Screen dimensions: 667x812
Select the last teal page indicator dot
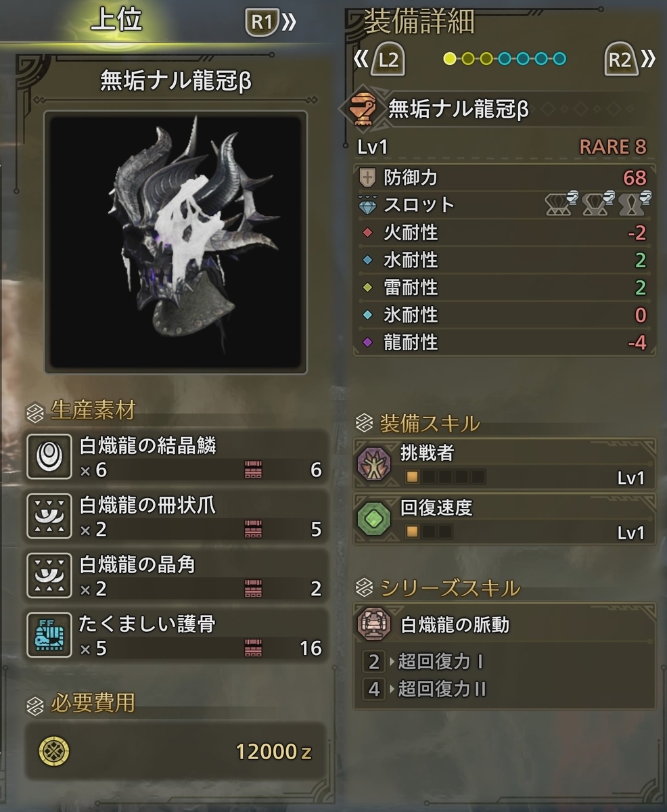point(559,59)
